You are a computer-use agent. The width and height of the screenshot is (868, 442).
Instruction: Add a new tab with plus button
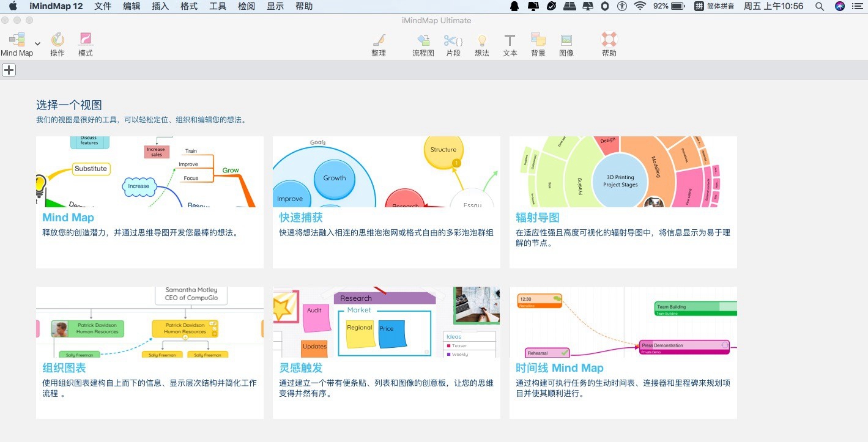coord(9,70)
